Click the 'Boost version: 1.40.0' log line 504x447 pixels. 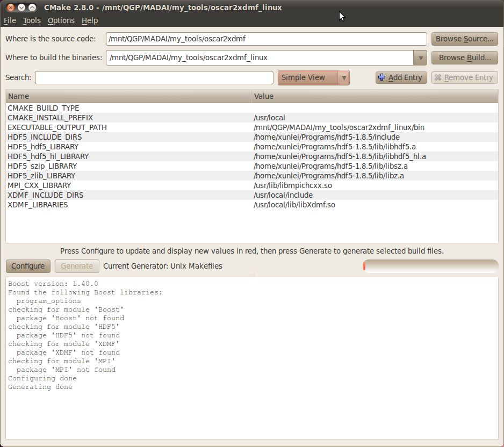(53, 284)
